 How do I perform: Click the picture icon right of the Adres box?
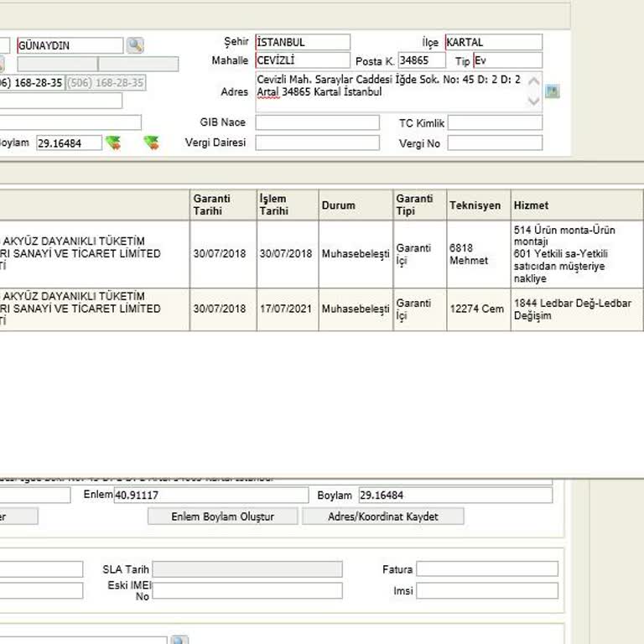552,91
